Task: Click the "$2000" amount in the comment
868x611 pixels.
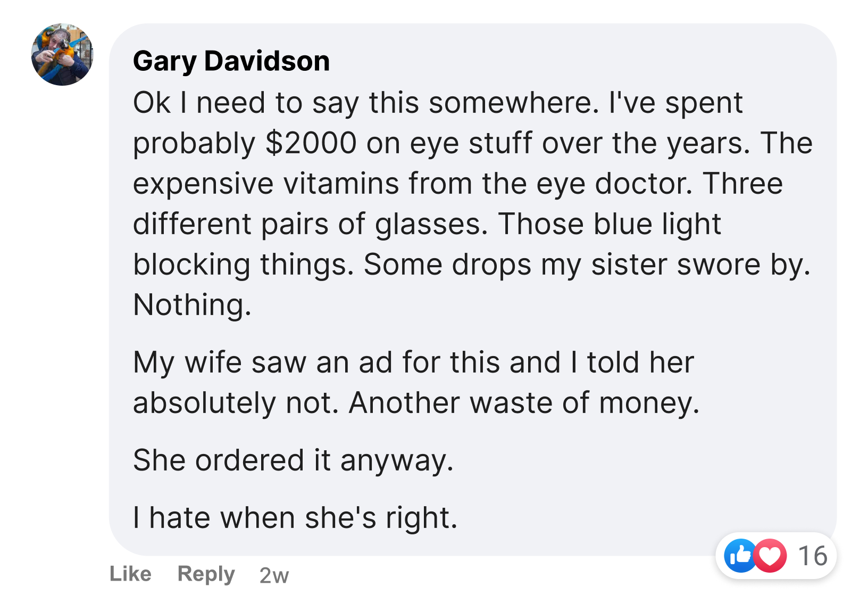Action: pyautogui.click(x=311, y=143)
